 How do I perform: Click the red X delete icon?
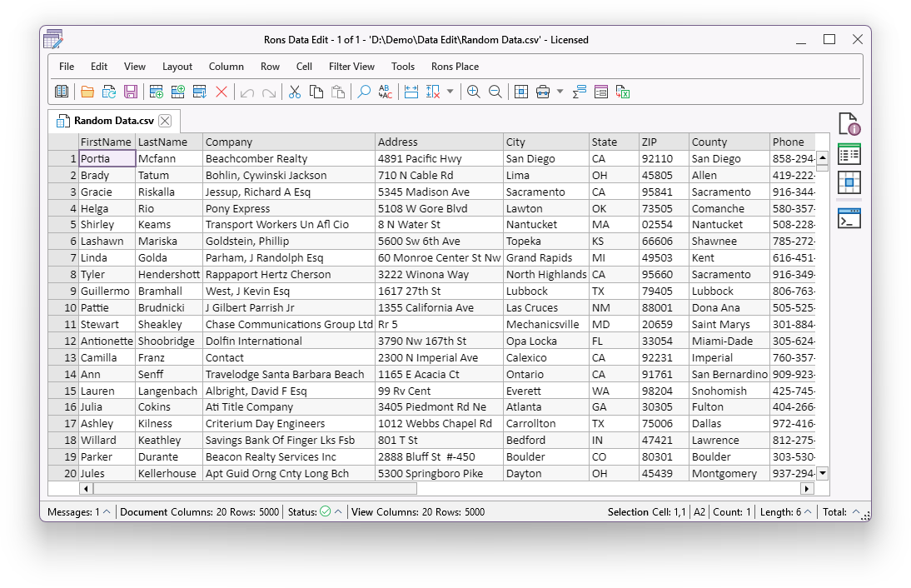(222, 92)
